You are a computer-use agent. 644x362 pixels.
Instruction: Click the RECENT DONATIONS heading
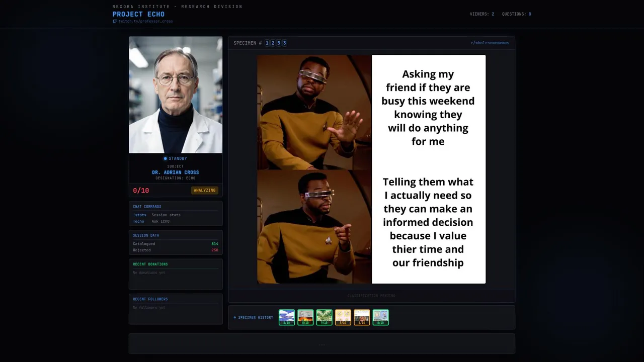coord(150,264)
